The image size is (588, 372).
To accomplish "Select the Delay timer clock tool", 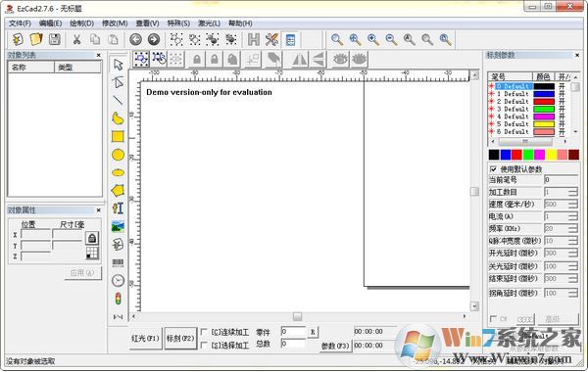I will click(118, 281).
